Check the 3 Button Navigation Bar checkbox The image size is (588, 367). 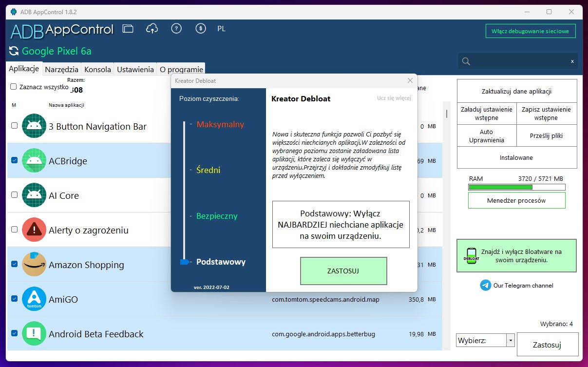pos(14,126)
